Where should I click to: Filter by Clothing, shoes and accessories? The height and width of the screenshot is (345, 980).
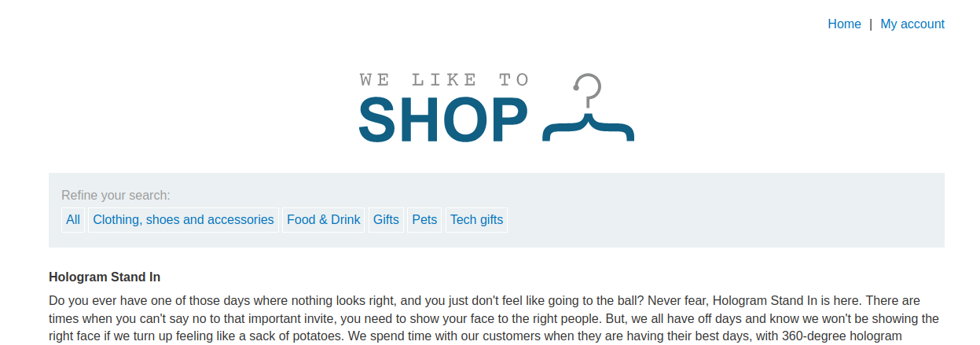[183, 220]
